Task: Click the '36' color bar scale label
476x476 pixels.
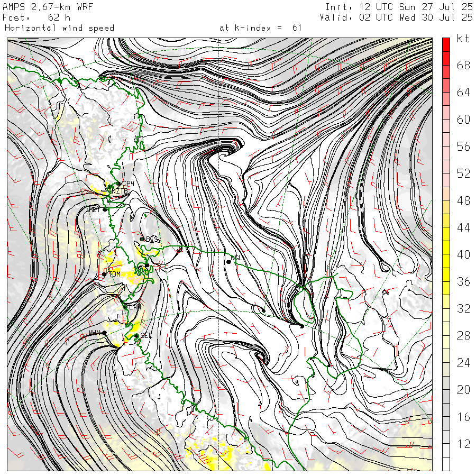Action: 463,281
